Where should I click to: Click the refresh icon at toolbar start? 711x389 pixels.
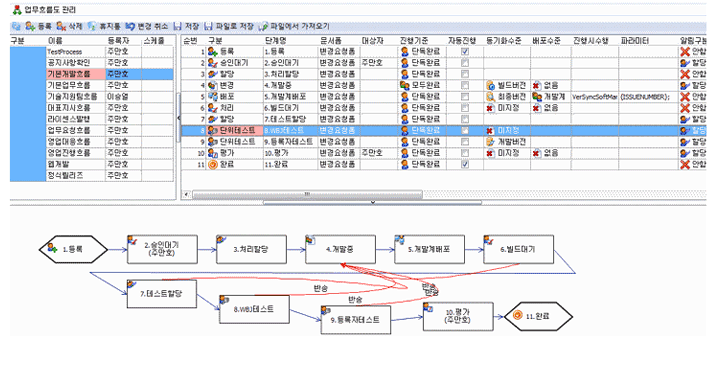click(16, 26)
